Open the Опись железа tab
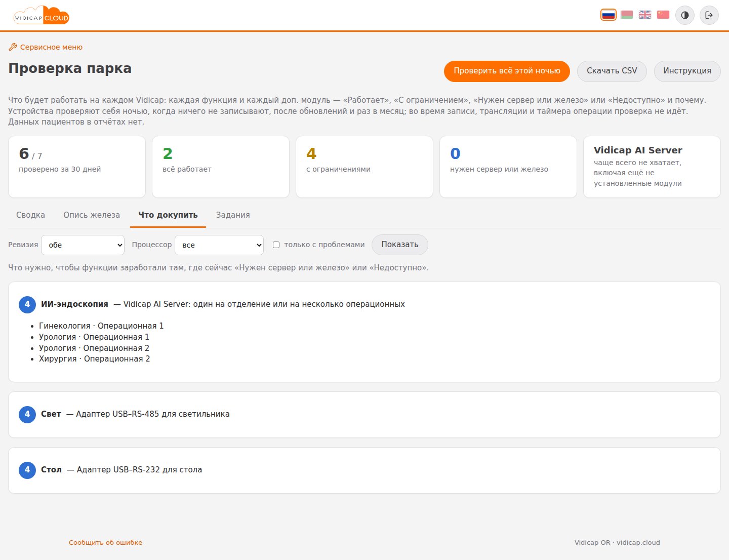Image resolution: width=729 pixels, height=560 pixels. (92, 215)
